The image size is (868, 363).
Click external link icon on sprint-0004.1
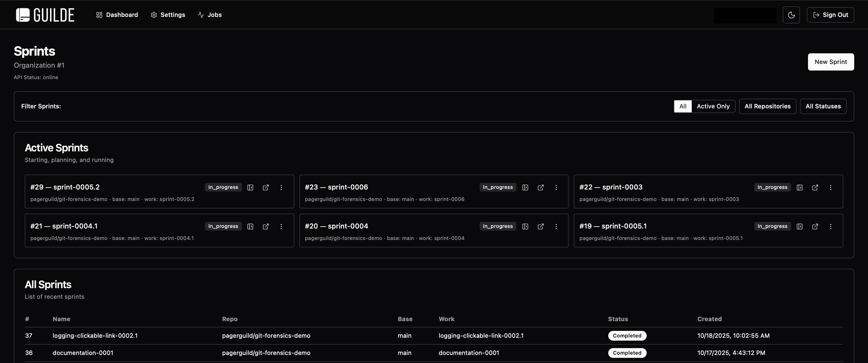click(266, 227)
